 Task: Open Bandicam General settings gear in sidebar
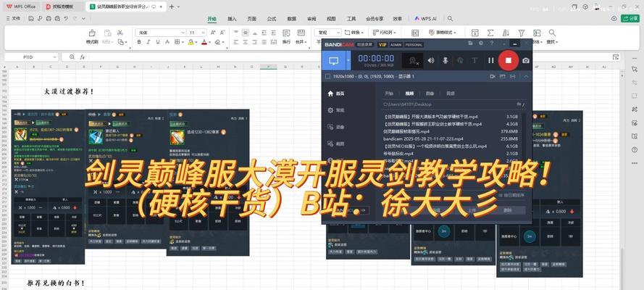coord(335,110)
